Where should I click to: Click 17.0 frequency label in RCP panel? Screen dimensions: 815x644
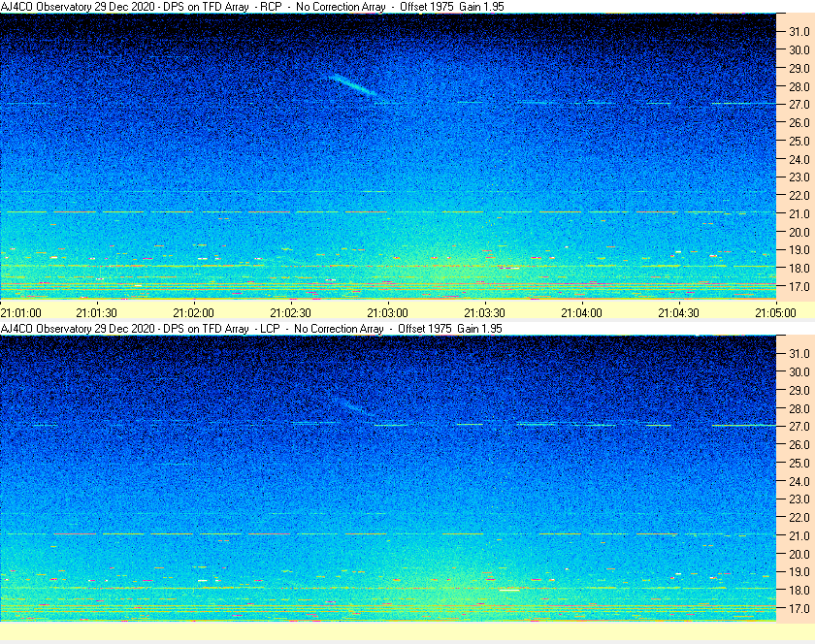click(799, 286)
